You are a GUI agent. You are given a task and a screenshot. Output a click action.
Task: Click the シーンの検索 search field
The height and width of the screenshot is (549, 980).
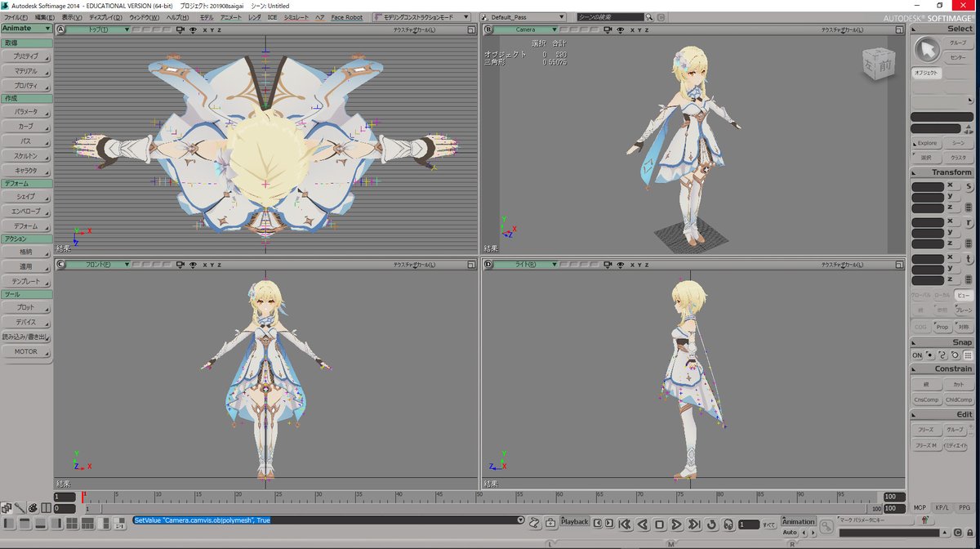[610, 17]
